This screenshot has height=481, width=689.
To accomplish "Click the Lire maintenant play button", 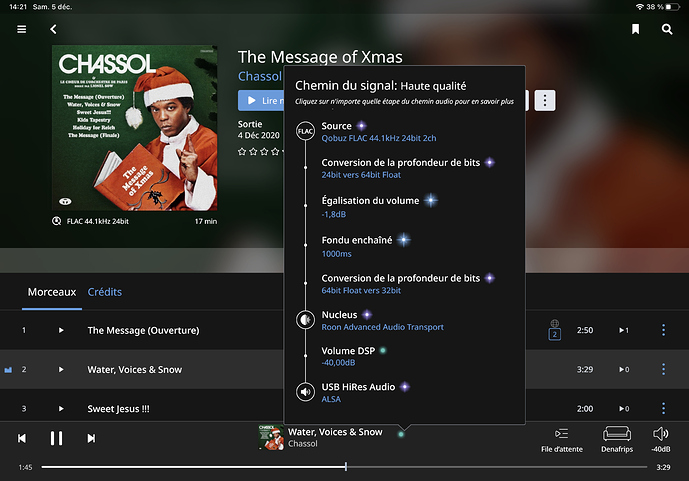I will pos(261,101).
